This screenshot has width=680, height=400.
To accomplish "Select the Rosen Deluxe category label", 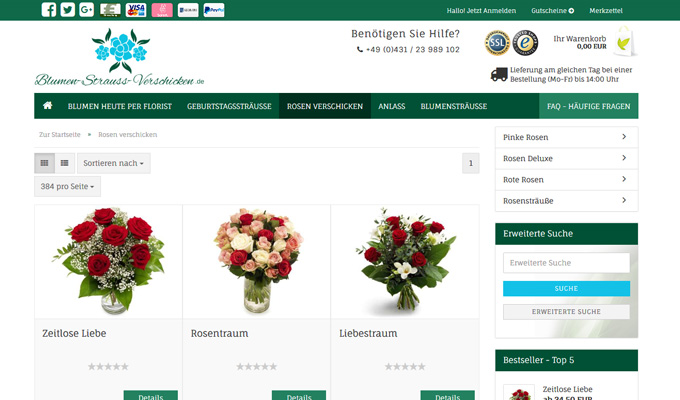I will (x=528, y=158).
